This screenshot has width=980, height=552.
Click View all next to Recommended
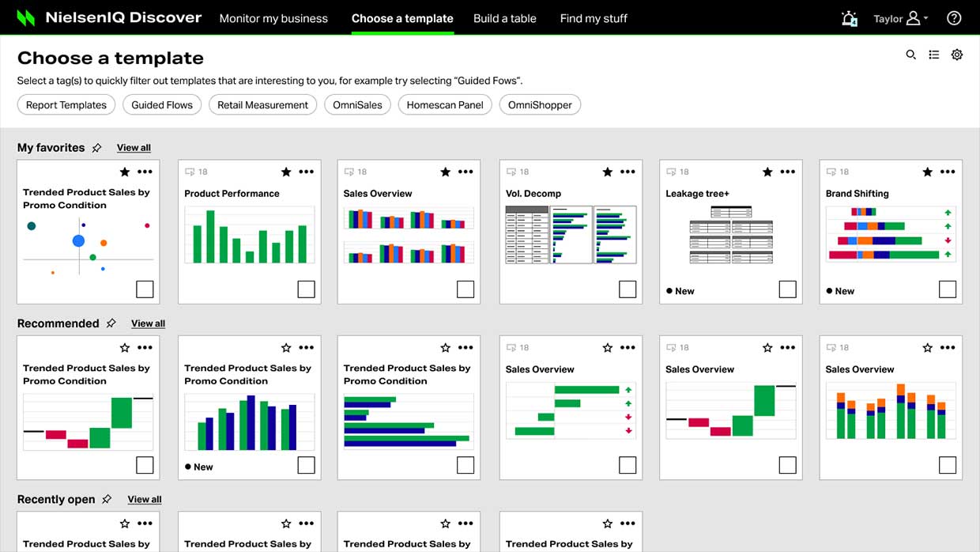point(148,323)
